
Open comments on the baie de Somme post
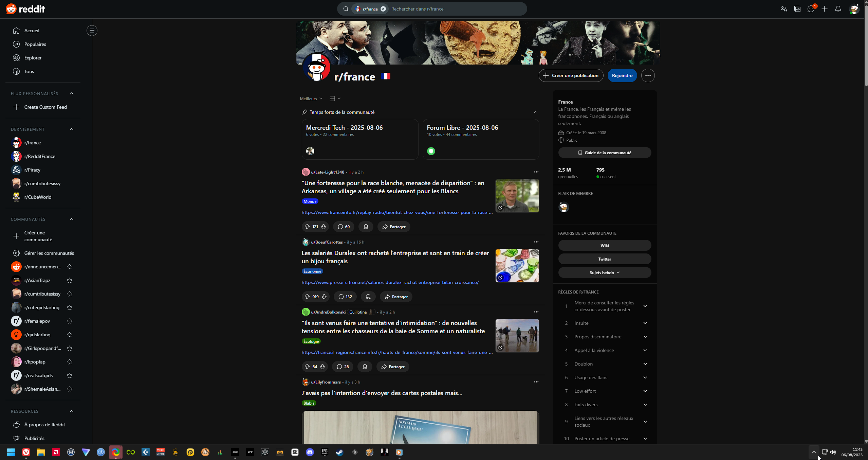[x=343, y=367]
